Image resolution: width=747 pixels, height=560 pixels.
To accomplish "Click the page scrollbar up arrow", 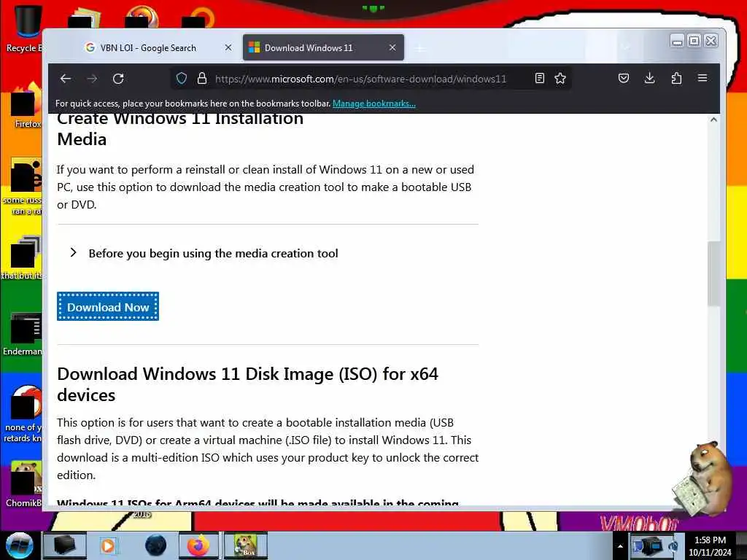I will (x=713, y=120).
